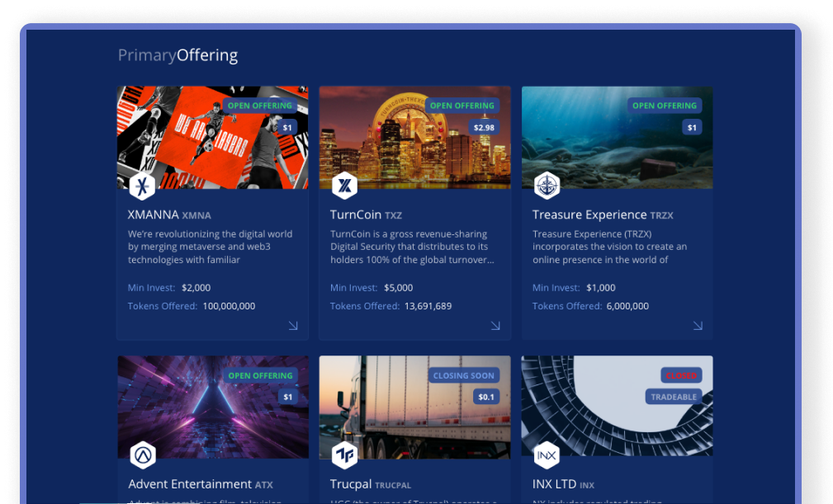Open XMANNA card via its arrow icon
The height and width of the screenshot is (504, 833).
[293, 325]
